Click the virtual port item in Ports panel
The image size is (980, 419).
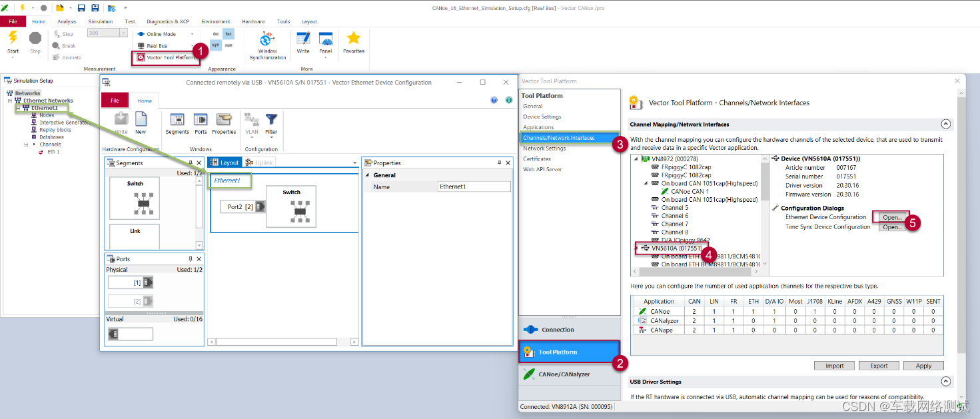[131, 334]
